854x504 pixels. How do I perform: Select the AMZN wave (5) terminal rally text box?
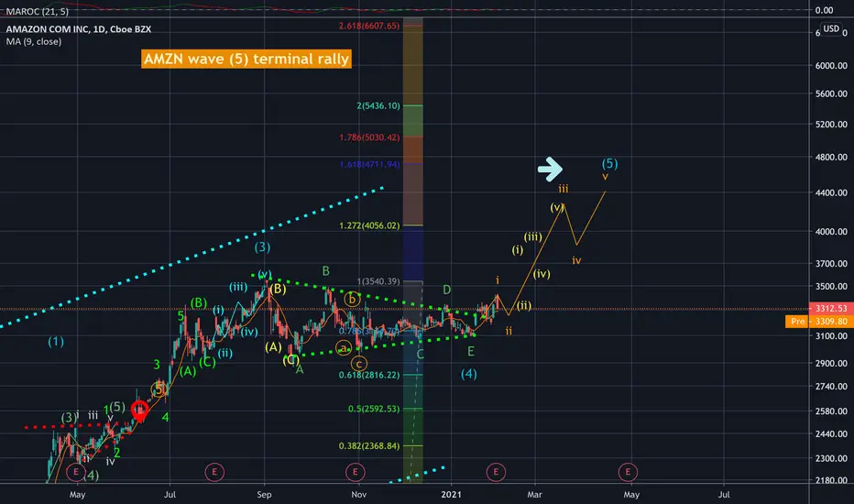[246, 59]
